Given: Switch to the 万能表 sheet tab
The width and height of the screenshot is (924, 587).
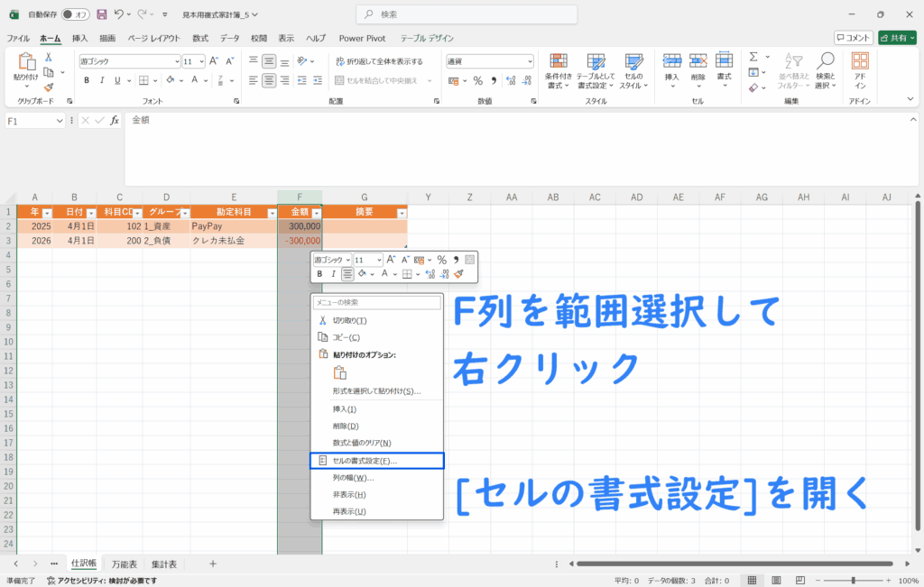Looking at the screenshot, I should pos(124,564).
